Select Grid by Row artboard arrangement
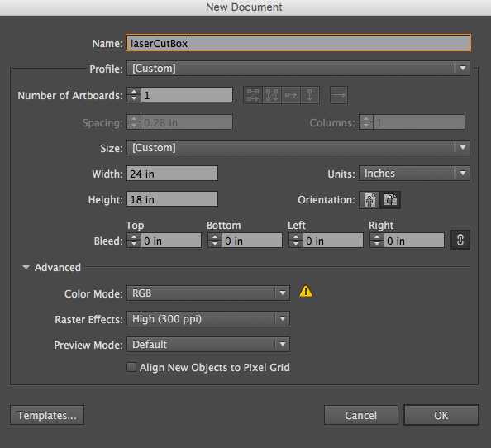This screenshot has height=448, width=491. tap(253, 95)
